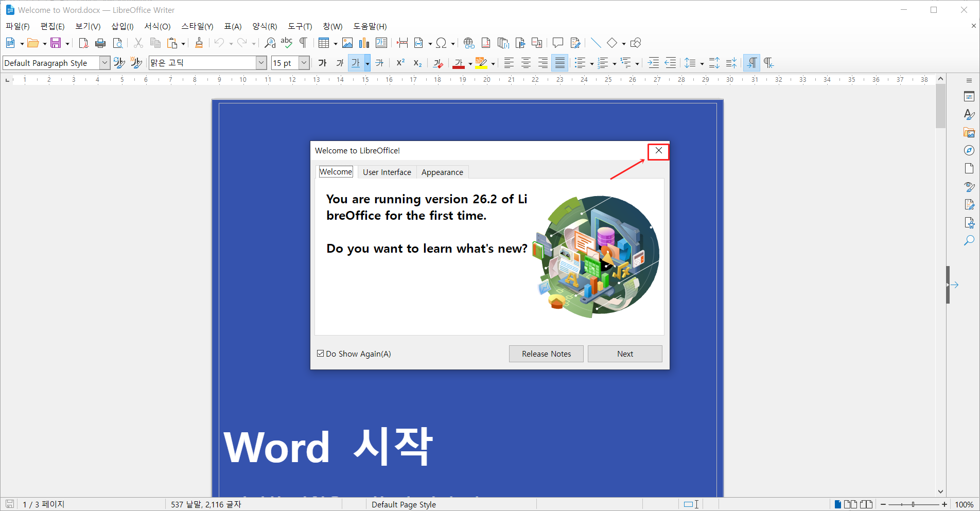980x511 pixels.
Task: Close the Welcome to LibreOffice dialog
Action: 658,151
